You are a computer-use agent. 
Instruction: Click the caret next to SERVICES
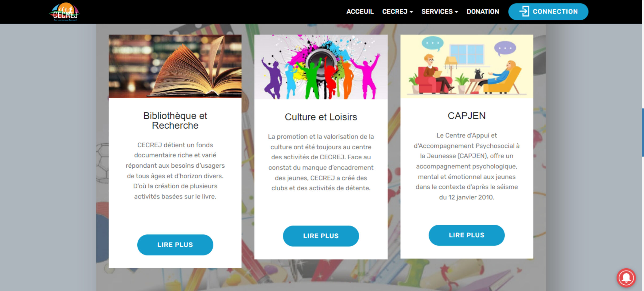point(456,12)
